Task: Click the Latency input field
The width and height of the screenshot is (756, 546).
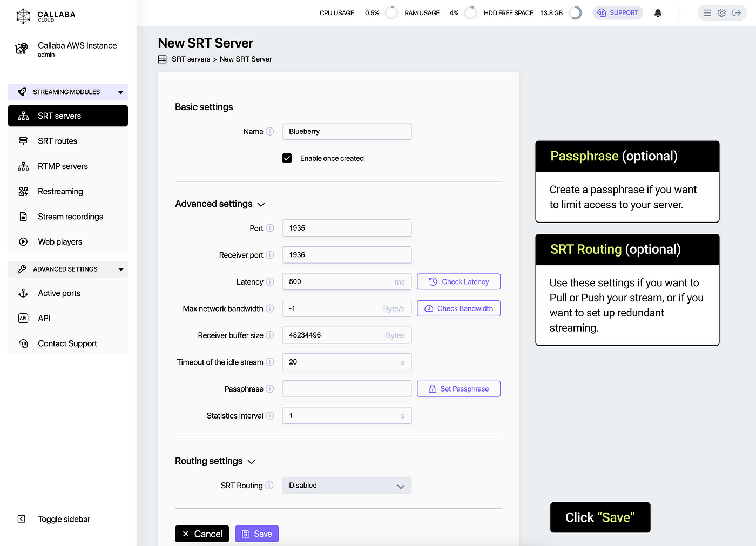Action: (347, 281)
